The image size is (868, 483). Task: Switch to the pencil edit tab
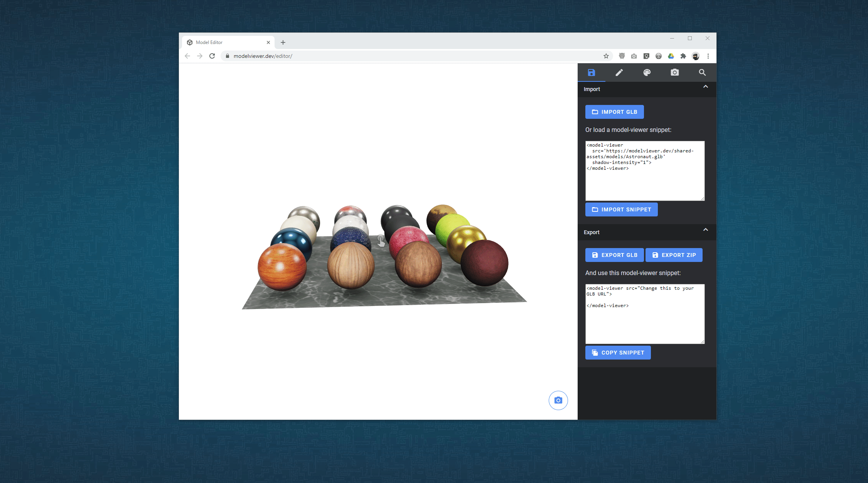619,73
